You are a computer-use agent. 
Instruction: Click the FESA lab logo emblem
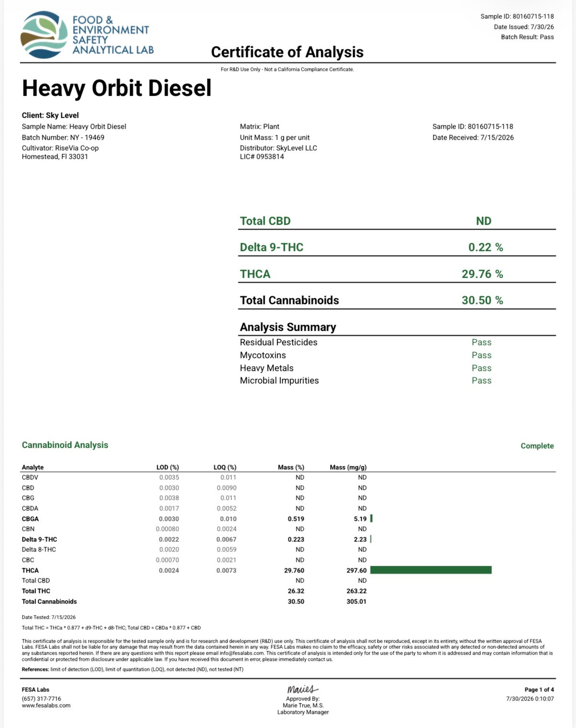(x=44, y=35)
